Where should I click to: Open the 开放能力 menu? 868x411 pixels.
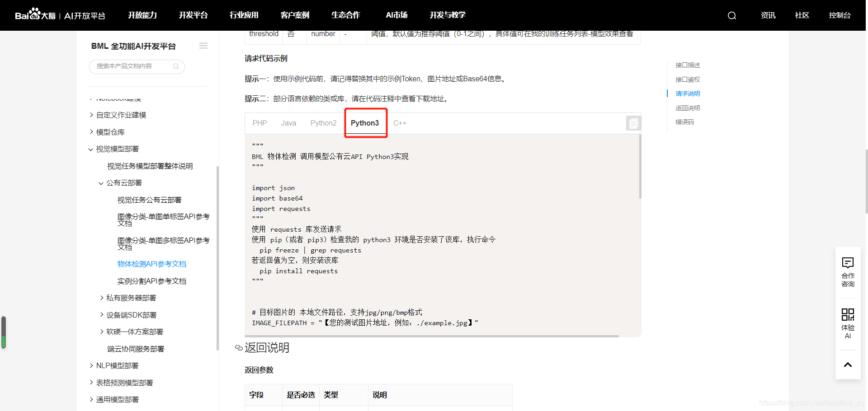pos(142,15)
